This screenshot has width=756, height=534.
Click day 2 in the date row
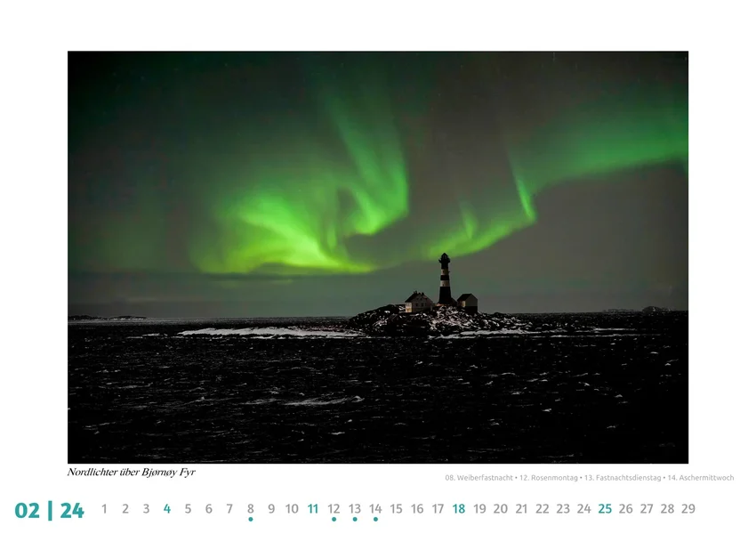pyautogui.click(x=125, y=509)
